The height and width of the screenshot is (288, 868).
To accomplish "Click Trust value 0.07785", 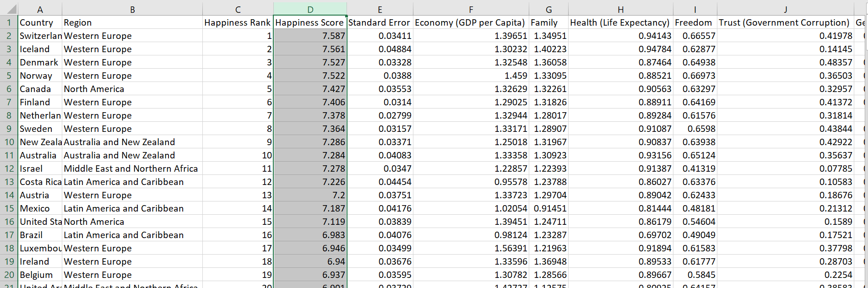I will tap(786, 168).
